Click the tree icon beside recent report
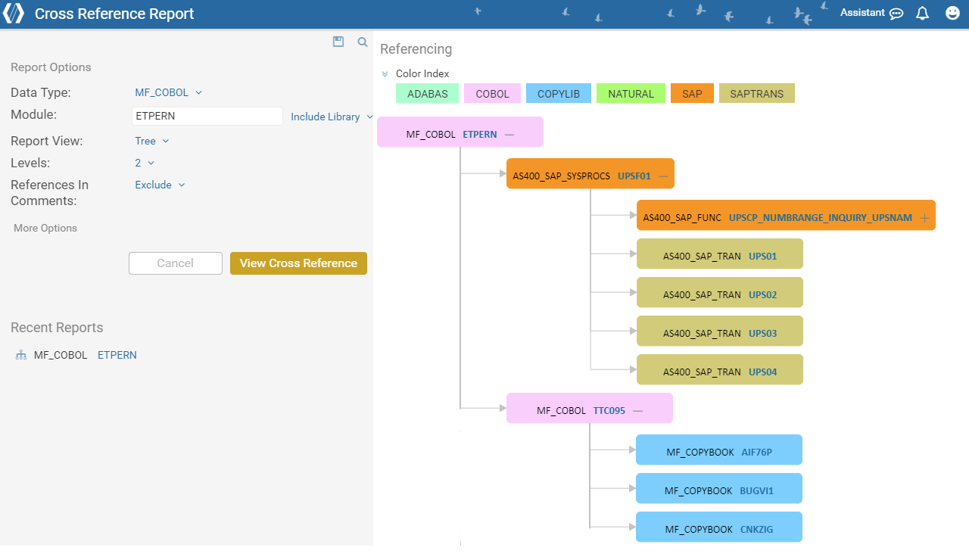 [x=21, y=355]
